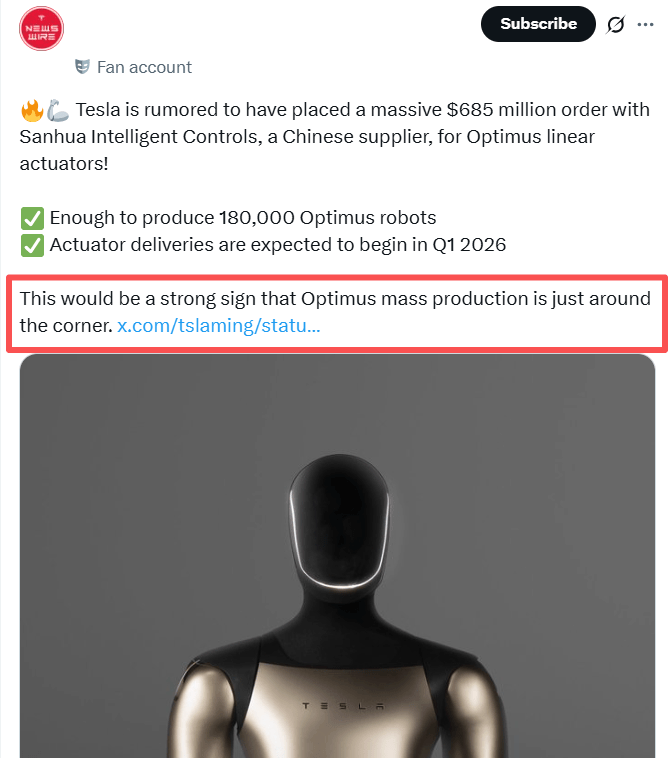This screenshot has width=672, height=758.
Task: Select the Fan account label text
Action: pyautogui.click(x=144, y=67)
